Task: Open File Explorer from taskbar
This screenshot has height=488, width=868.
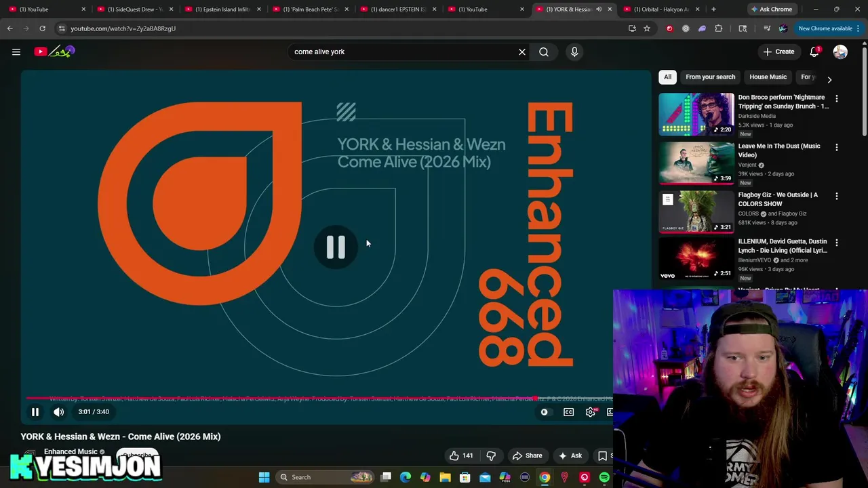Action: coord(445,477)
